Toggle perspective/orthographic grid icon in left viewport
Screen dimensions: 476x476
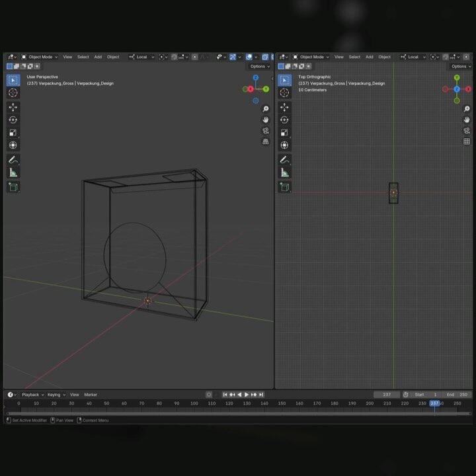(266, 141)
